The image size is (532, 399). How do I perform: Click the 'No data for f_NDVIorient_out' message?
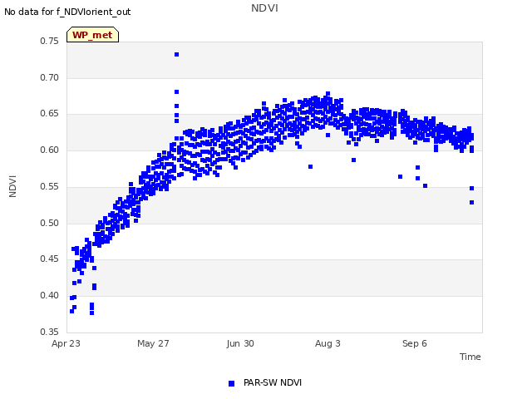(67, 12)
